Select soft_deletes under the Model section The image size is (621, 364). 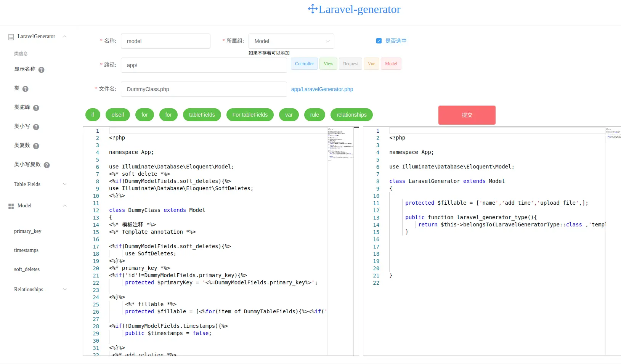(27, 269)
